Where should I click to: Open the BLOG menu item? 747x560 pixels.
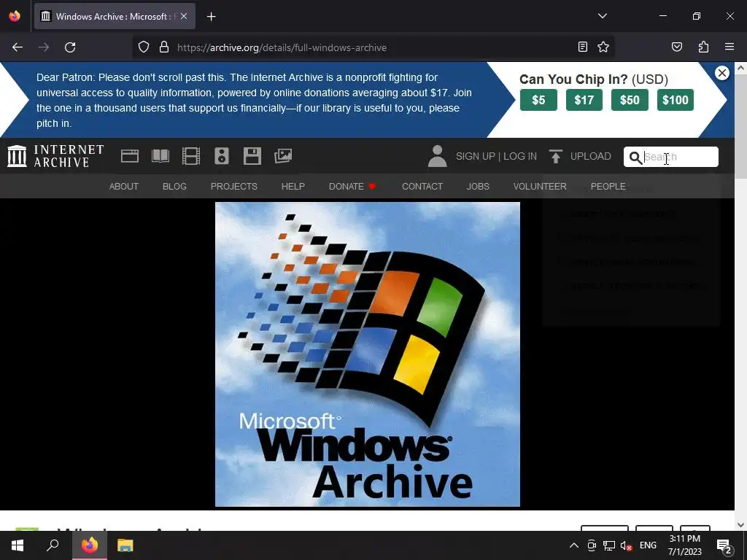(x=174, y=186)
